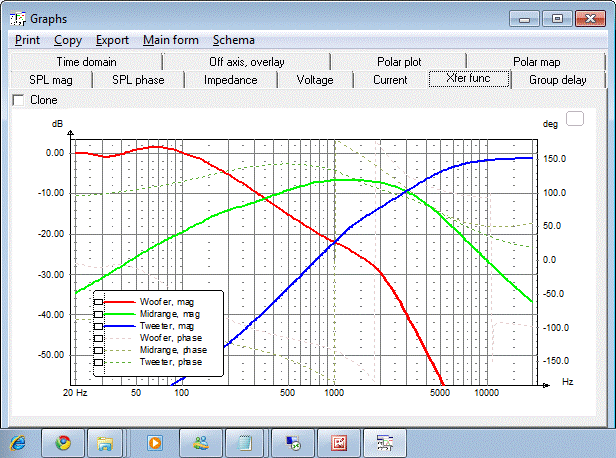
Task: Click the 10000 frequency axis label
Action: [486, 393]
